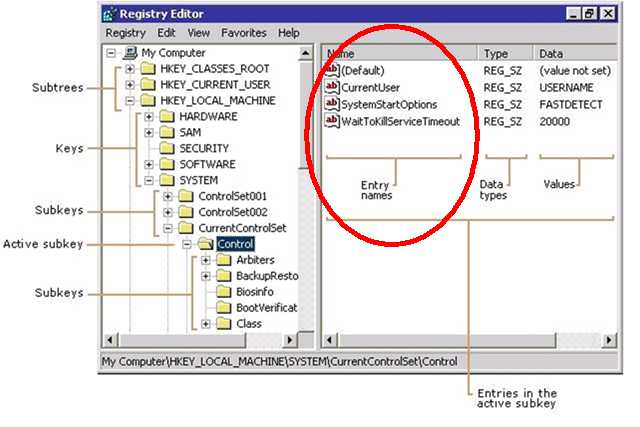Expand ControlSet001 subkey
640x427 pixels.
pos(168,196)
